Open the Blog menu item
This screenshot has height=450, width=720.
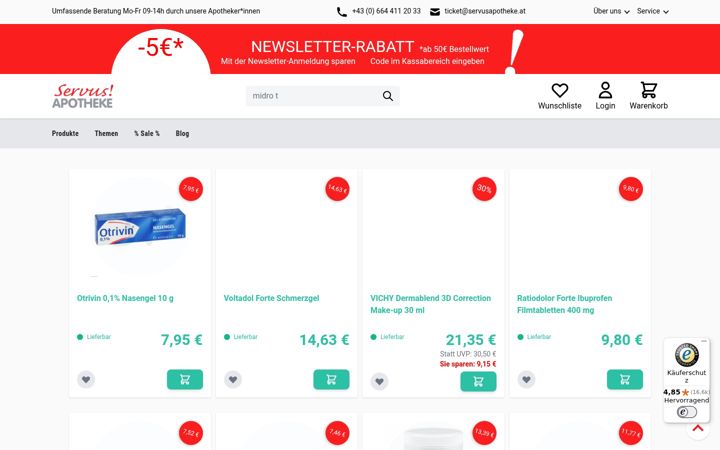[182, 134]
